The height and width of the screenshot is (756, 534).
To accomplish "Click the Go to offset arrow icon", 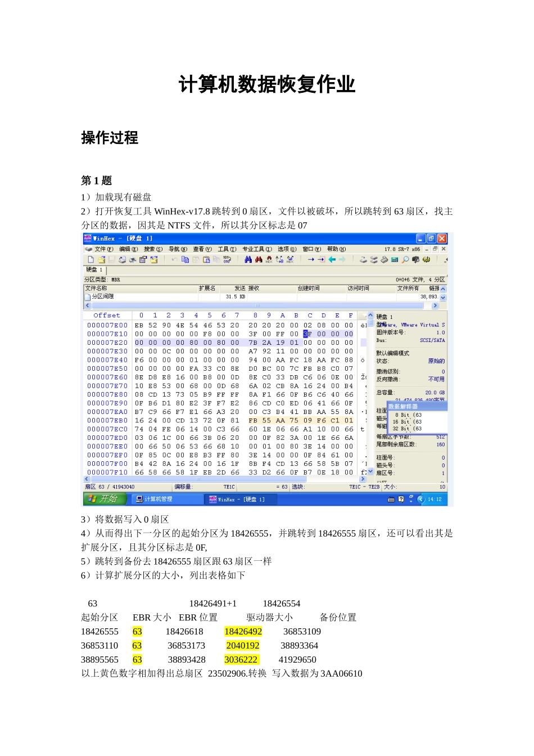I will tap(310, 259).
